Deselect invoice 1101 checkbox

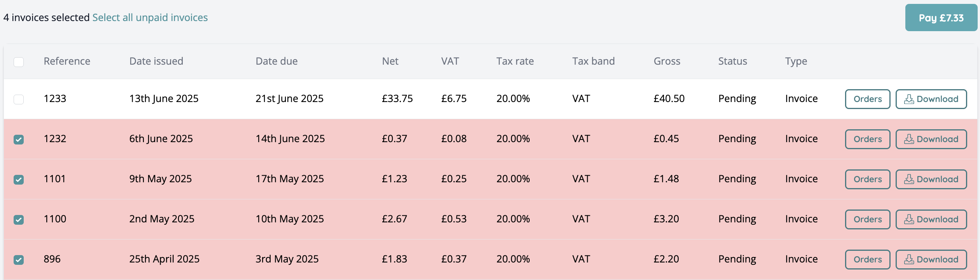click(19, 180)
